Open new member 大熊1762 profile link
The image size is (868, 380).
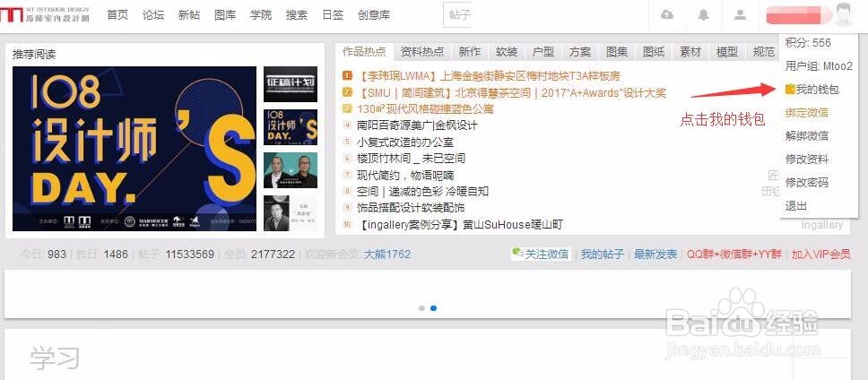pos(387,255)
